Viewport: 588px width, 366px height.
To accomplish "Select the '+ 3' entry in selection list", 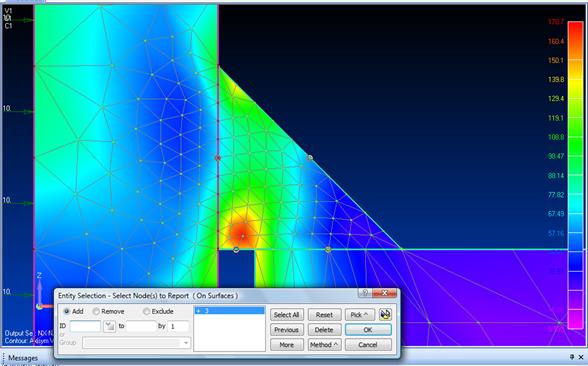I will pyautogui.click(x=229, y=310).
